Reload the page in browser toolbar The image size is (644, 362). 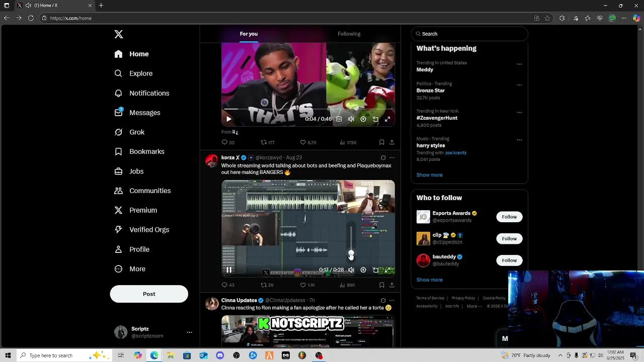(x=31, y=18)
